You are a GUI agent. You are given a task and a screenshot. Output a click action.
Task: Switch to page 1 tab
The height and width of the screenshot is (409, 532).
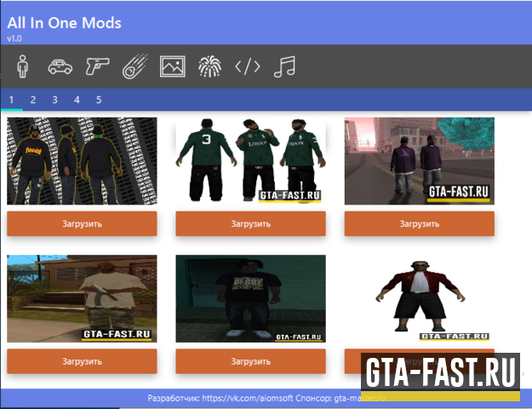coord(11,100)
